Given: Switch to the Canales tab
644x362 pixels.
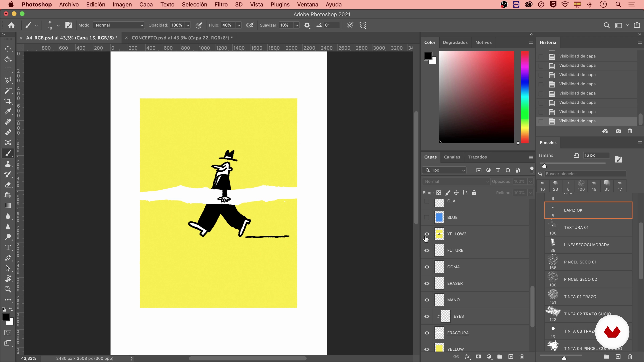Looking at the screenshot, I should point(452,157).
